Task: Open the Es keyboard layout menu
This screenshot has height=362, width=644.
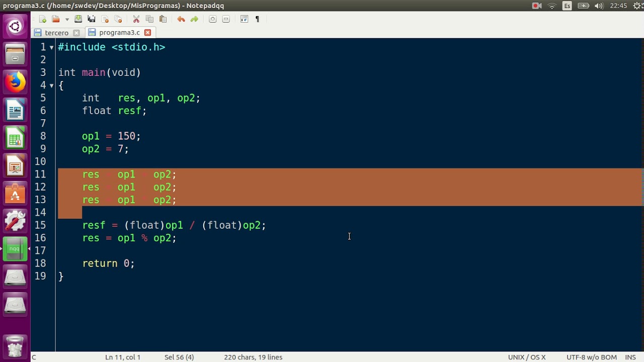Action: (568, 6)
